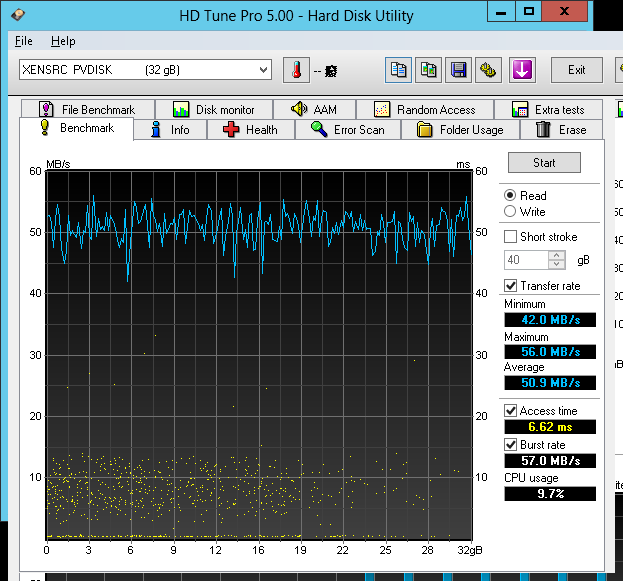Screen dimensions: 623x581
Task: Click the thermometer temperature icon
Action: [x=296, y=70]
